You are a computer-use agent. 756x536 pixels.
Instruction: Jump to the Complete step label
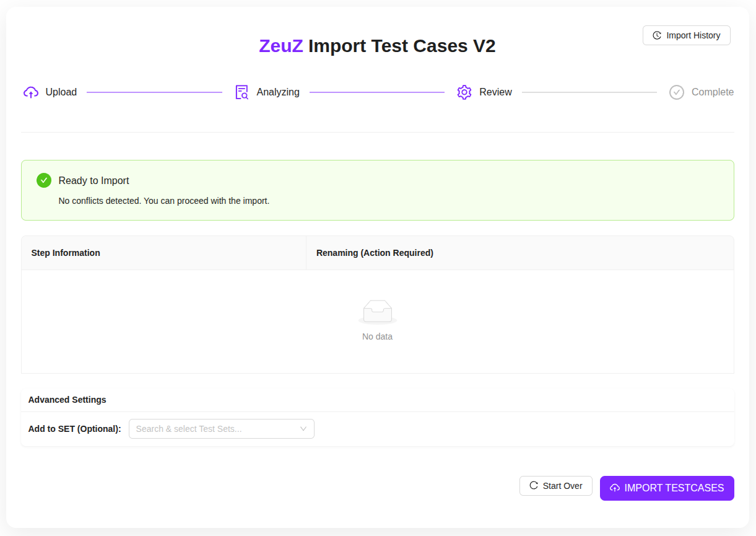point(712,92)
